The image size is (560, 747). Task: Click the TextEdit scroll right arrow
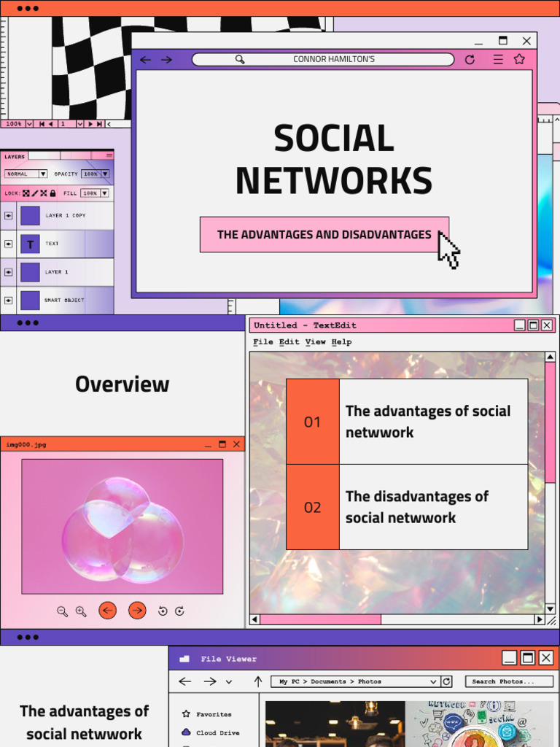click(x=539, y=619)
